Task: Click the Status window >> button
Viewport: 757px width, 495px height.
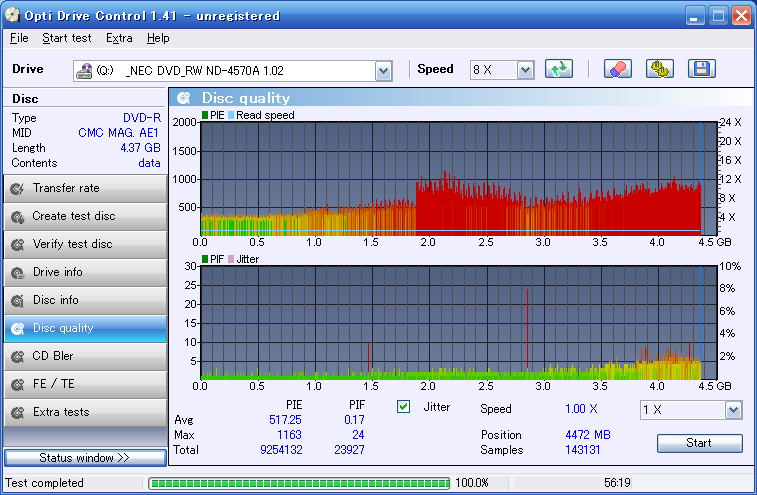Action: coord(85,458)
